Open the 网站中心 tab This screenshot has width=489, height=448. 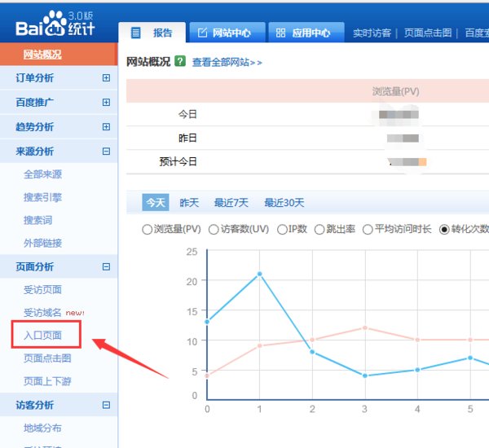(227, 33)
